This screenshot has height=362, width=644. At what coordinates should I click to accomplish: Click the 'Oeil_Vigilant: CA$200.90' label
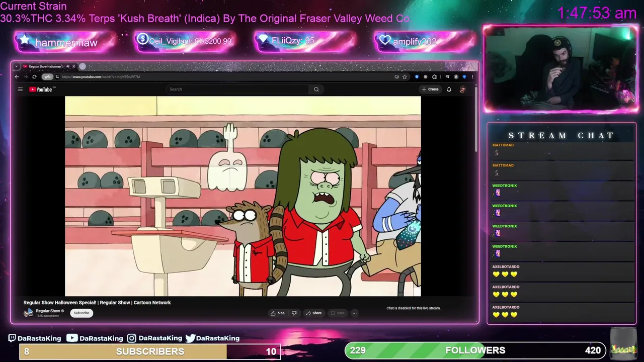190,41
